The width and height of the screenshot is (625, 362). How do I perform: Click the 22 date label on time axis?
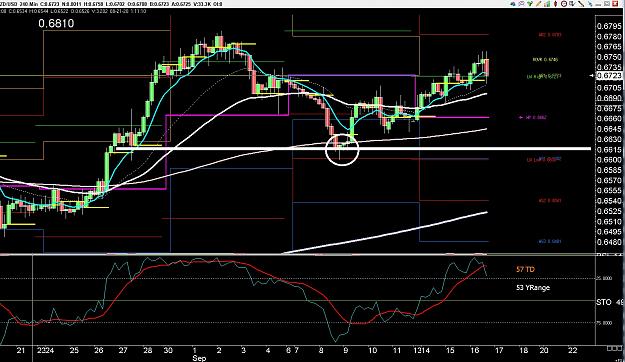pos(572,350)
